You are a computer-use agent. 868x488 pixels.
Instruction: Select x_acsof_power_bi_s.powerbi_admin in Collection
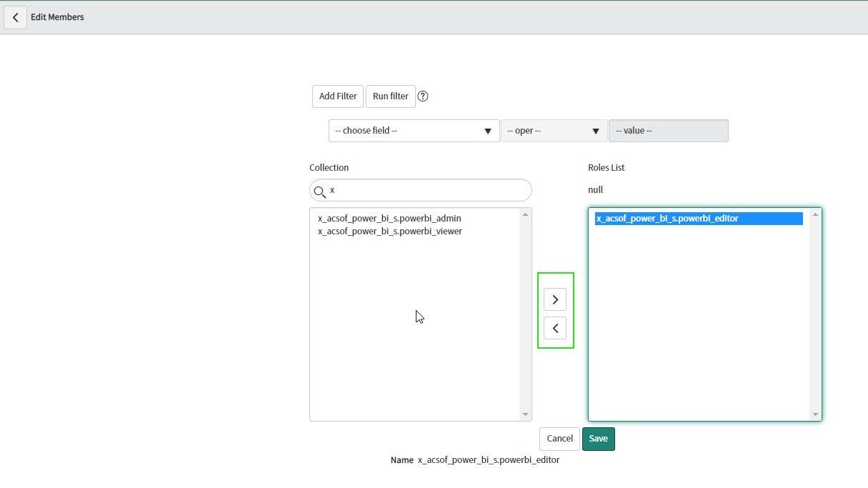point(388,218)
